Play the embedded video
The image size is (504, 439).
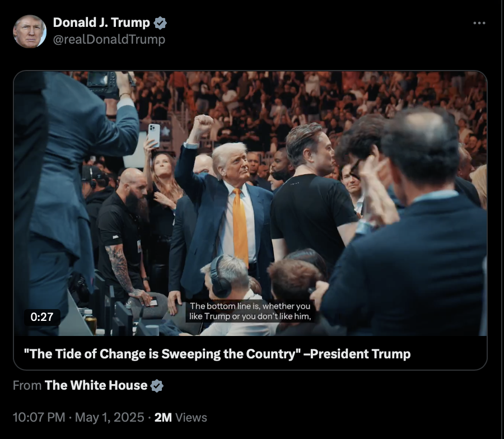tap(250, 203)
